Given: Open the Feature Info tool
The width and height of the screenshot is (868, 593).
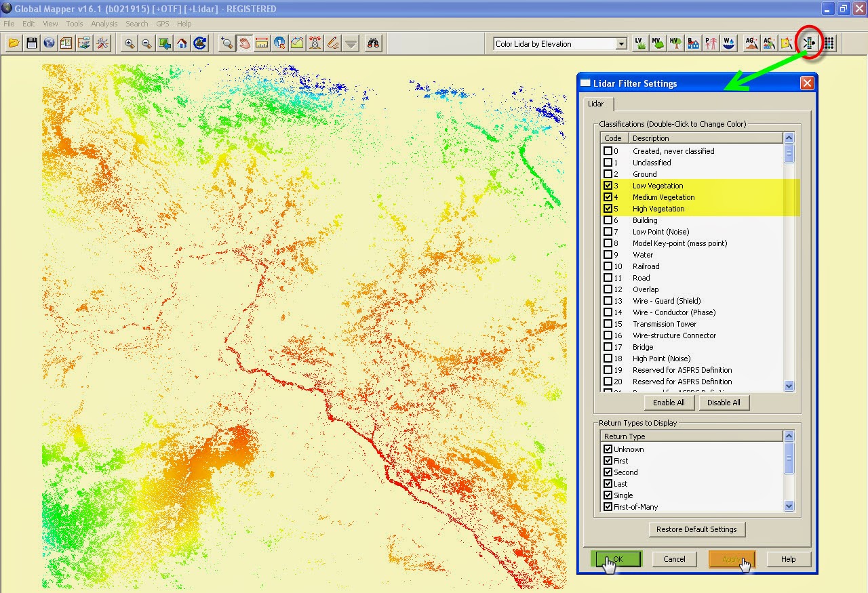Looking at the screenshot, I should pyautogui.click(x=278, y=43).
